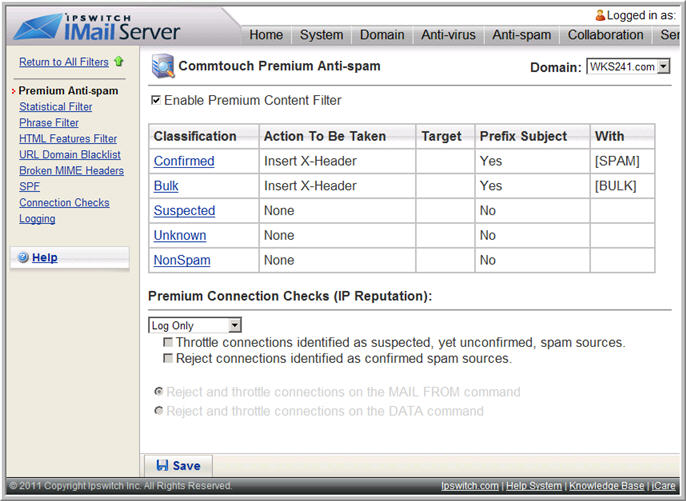
Task: Open the Log Only connection checks dropdown
Action: 195,326
